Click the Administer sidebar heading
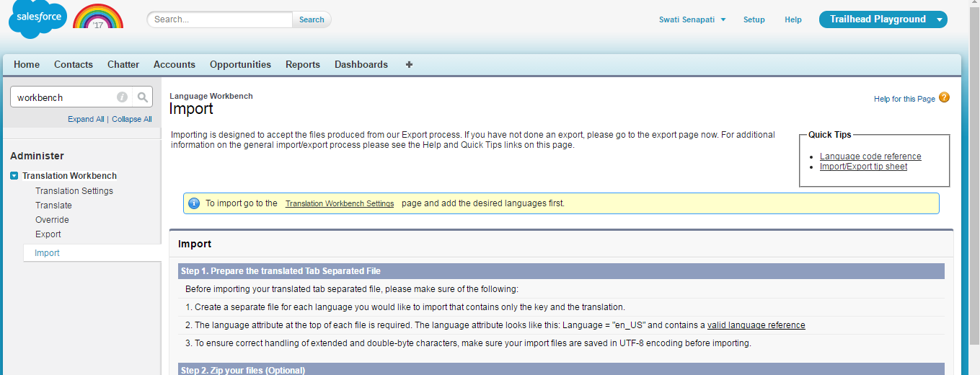Screen dimensions: 980x375 coord(37,156)
